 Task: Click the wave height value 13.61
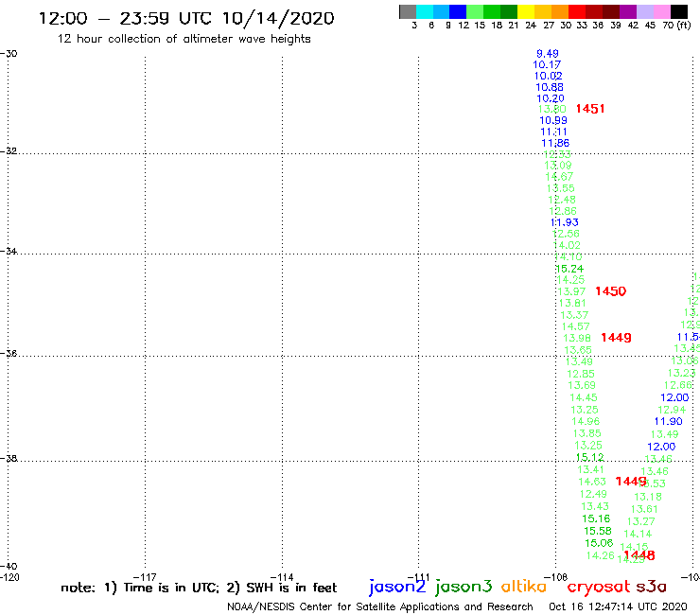coord(644,509)
